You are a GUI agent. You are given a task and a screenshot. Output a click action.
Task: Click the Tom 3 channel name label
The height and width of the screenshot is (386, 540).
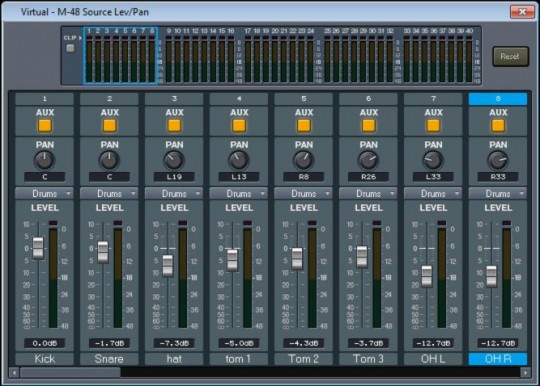coord(368,359)
